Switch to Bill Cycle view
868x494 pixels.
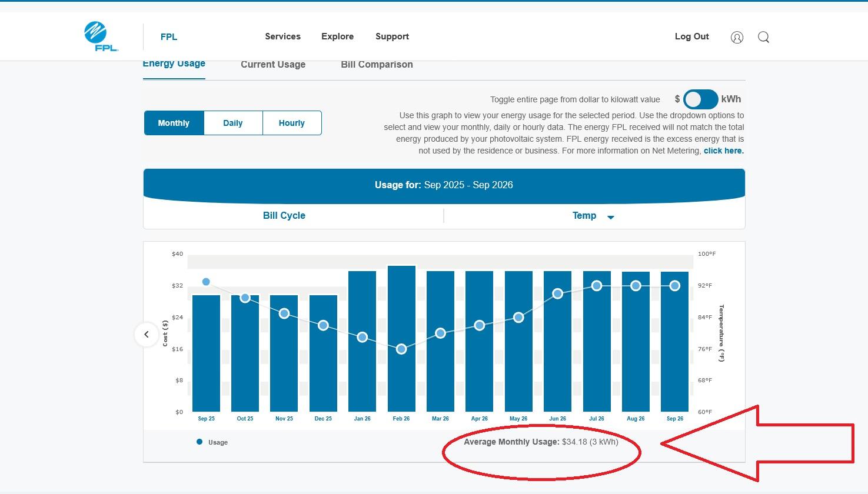284,215
